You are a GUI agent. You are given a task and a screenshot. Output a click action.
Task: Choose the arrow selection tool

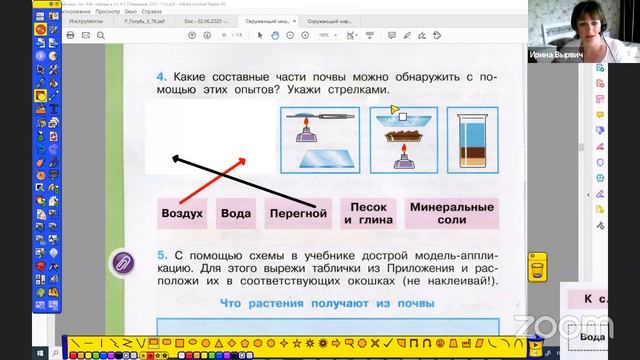[260, 36]
